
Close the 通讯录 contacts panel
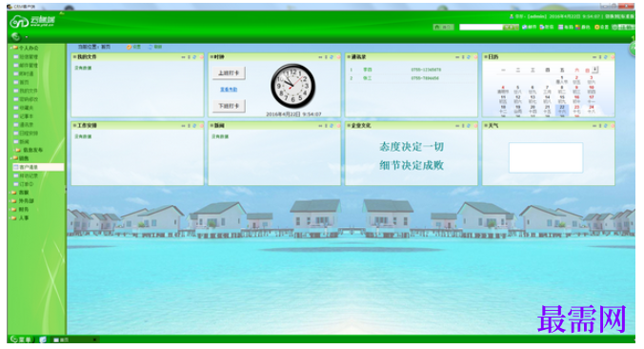tap(475, 57)
